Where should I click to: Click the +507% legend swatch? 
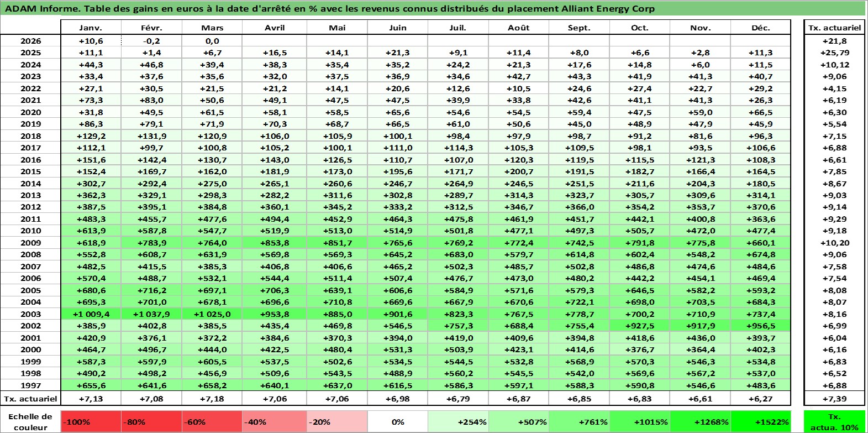[x=519, y=421]
